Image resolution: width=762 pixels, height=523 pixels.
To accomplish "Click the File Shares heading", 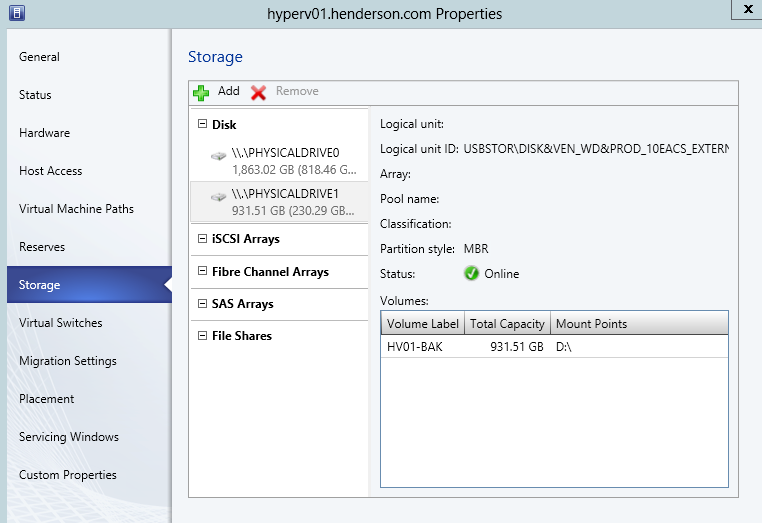I will tap(242, 336).
